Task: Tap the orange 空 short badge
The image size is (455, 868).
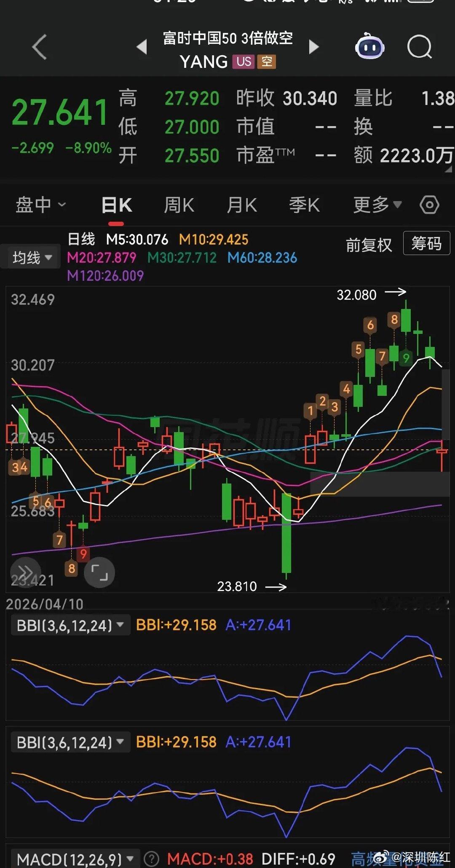Action: click(267, 62)
